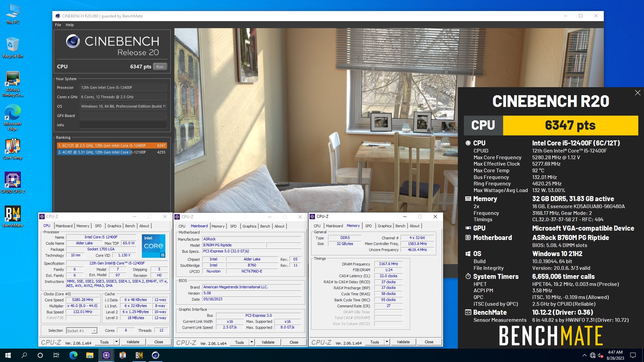Open the Recycle Bin desktop icon
Viewport: 644px width, 362px height.
click(x=13, y=48)
